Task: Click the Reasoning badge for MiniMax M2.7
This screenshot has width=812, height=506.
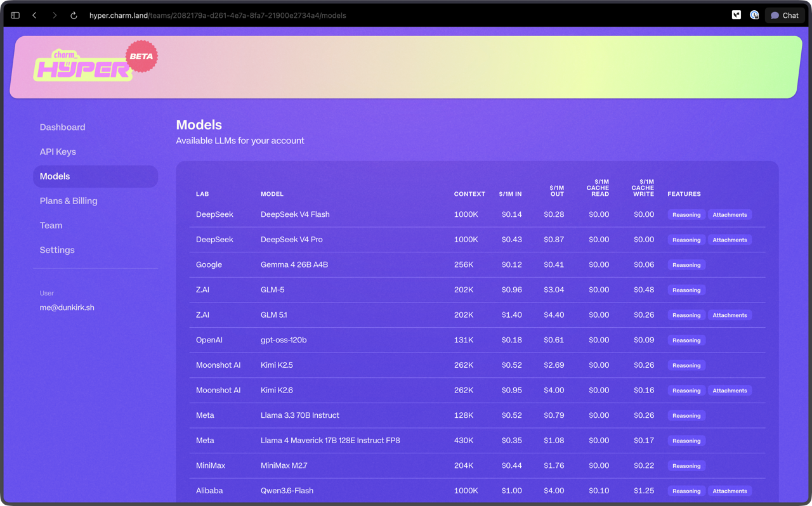Action: pyautogui.click(x=686, y=466)
